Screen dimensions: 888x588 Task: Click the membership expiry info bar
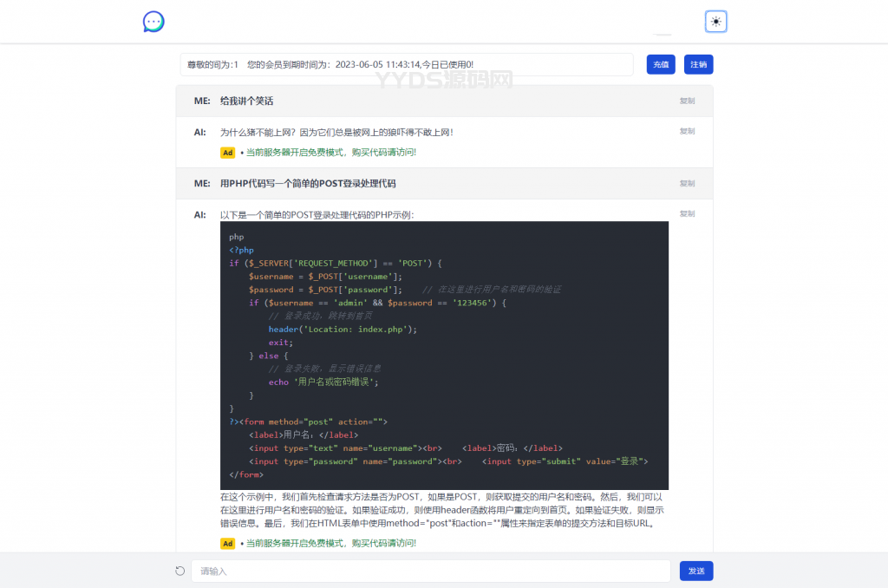tap(406, 64)
